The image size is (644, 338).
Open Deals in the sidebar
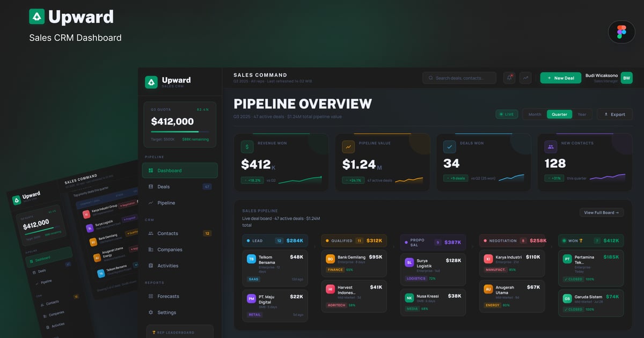pyautogui.click(x=163, y=187)
